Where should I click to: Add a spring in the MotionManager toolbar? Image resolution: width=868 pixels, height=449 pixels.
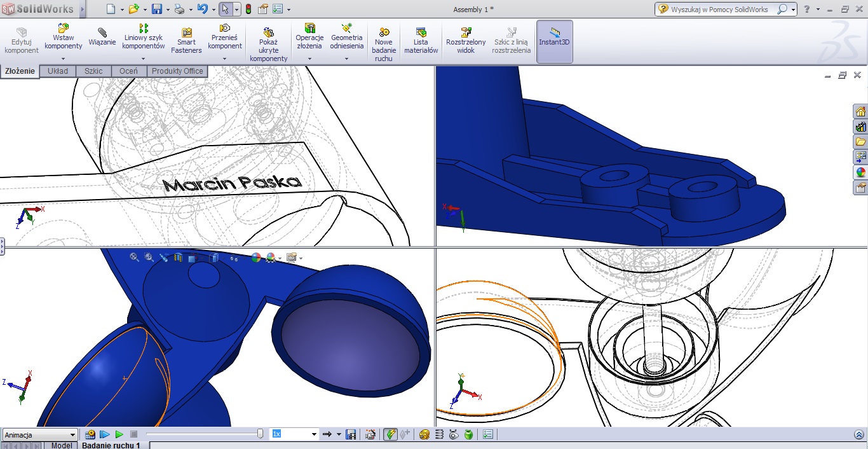pos(440,434)
